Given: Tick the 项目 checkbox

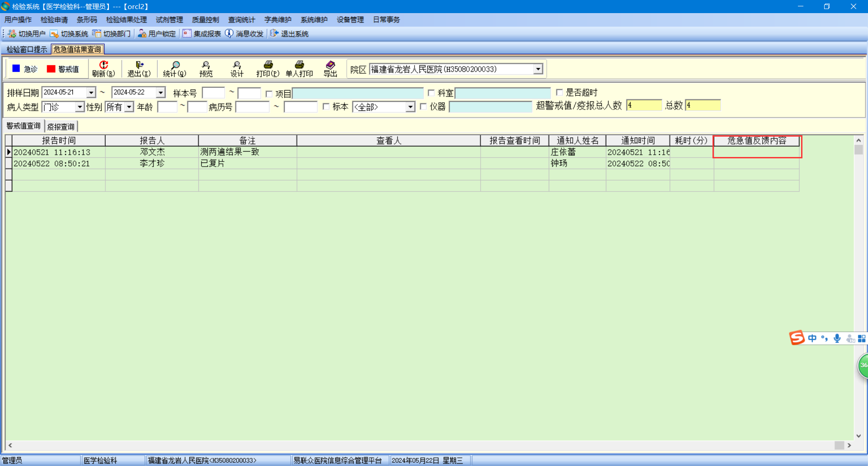Looking at the screenshot, I should pos(269,94).
